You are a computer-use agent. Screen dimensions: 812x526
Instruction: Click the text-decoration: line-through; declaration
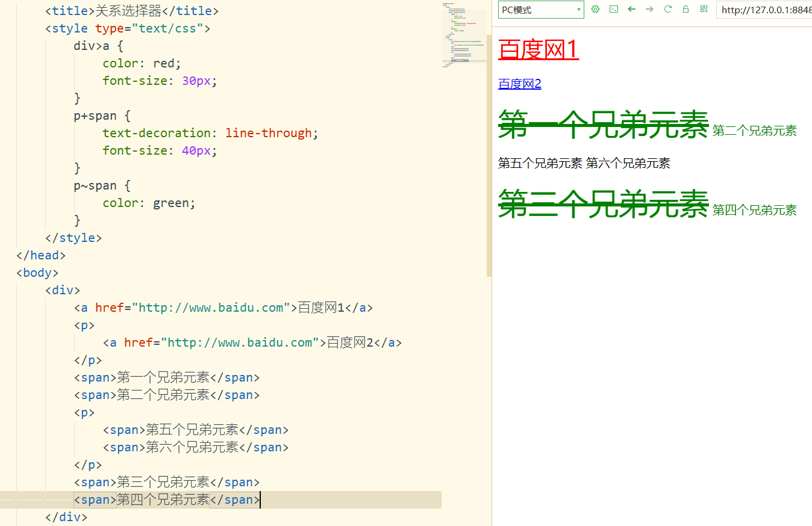(x=210, y=133)
